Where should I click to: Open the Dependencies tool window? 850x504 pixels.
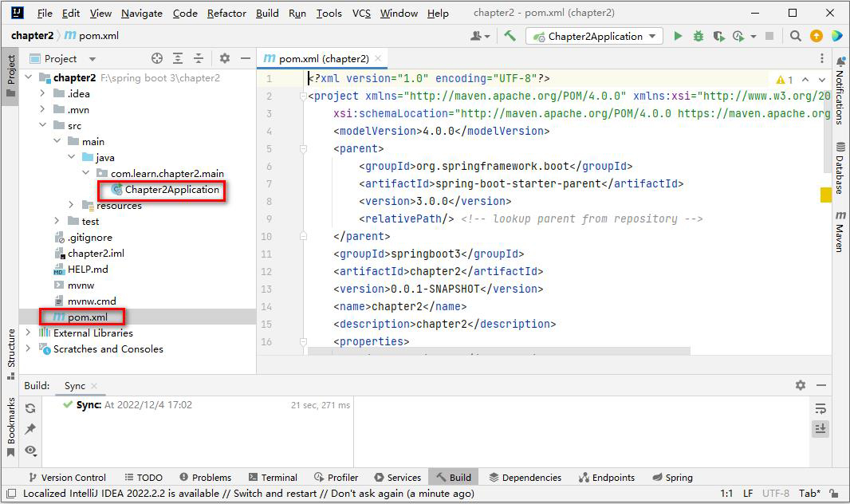tap(525, 478)
